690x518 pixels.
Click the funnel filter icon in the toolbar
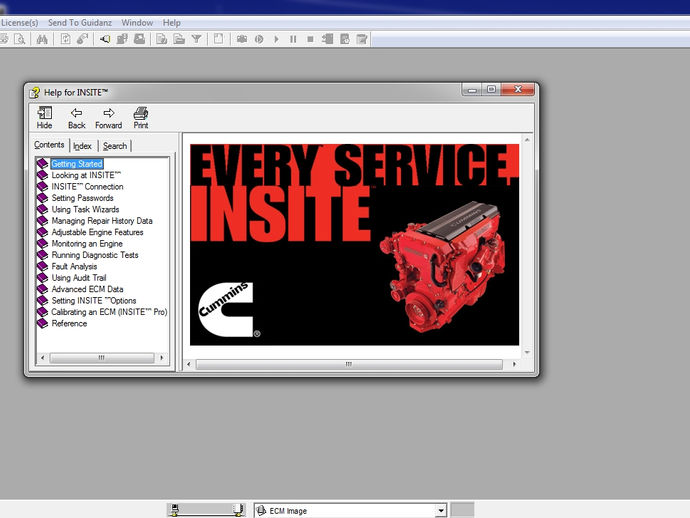pos(196,39)
